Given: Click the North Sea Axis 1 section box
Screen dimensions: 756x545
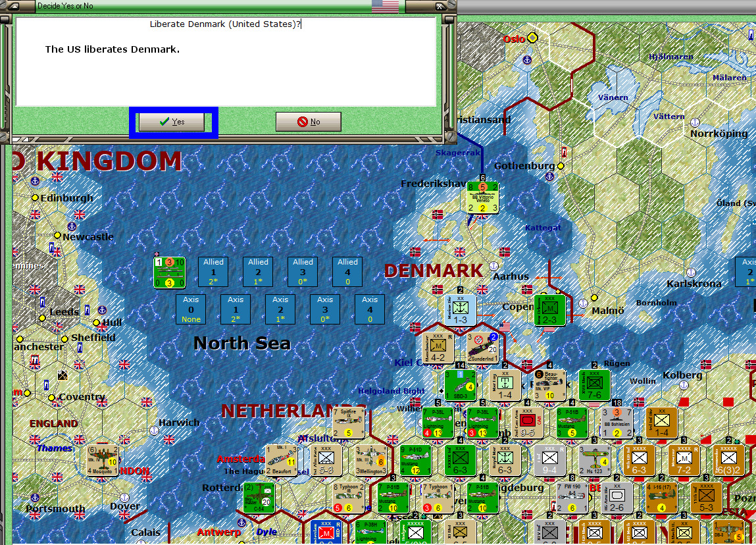Looking at the screenshot, I should (236, 309).
